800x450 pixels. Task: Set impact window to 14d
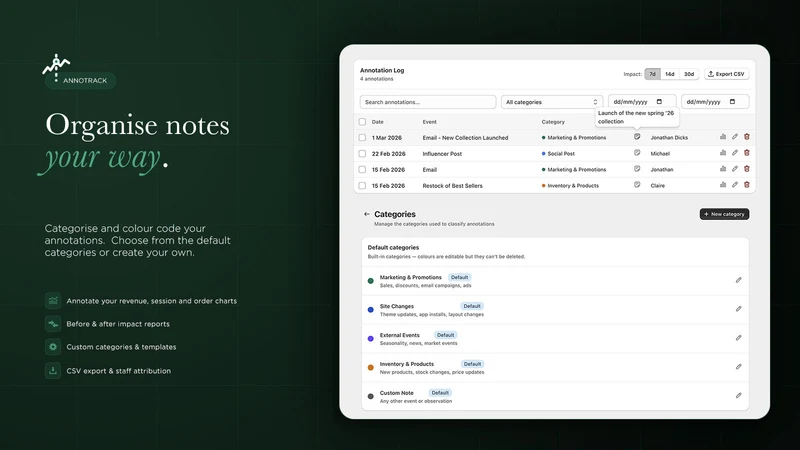[670, 74]
